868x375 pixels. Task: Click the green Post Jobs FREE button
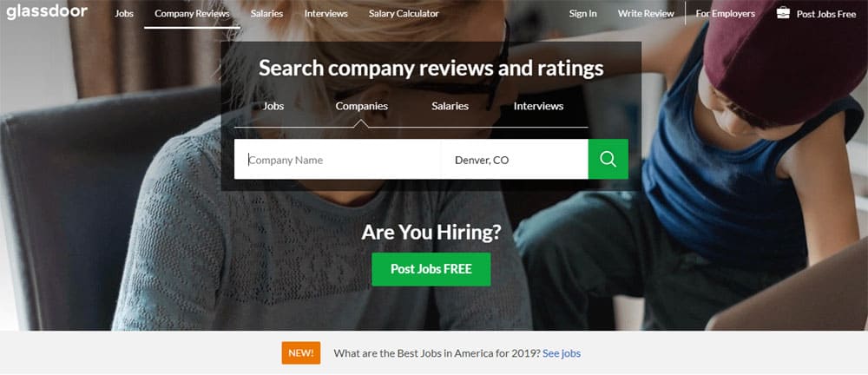click(x=431, y=269)
